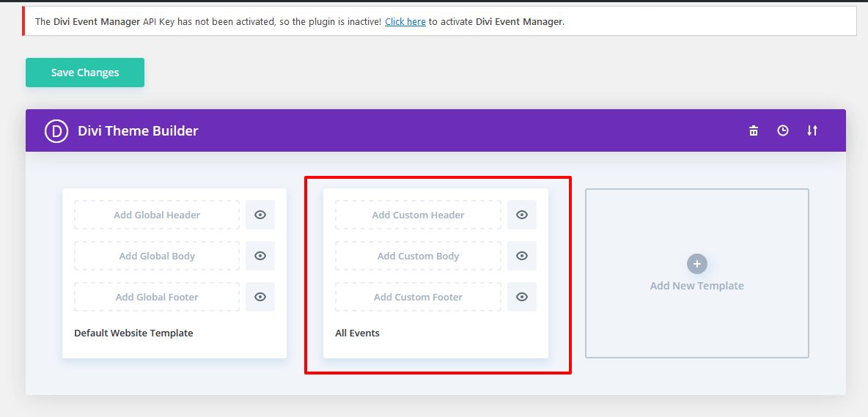Screen dimensions: 868x417
Task: Click Add Global Footer area
Action: 157,297
